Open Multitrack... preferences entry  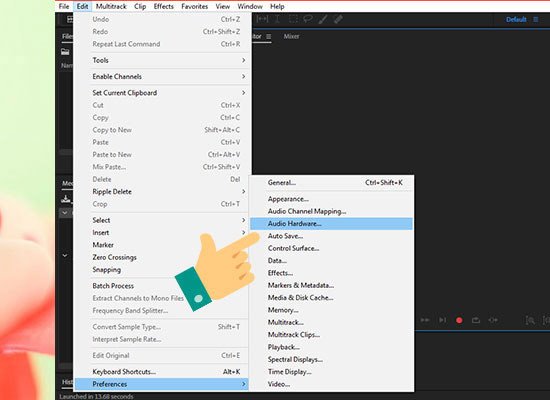pos(331,322)
